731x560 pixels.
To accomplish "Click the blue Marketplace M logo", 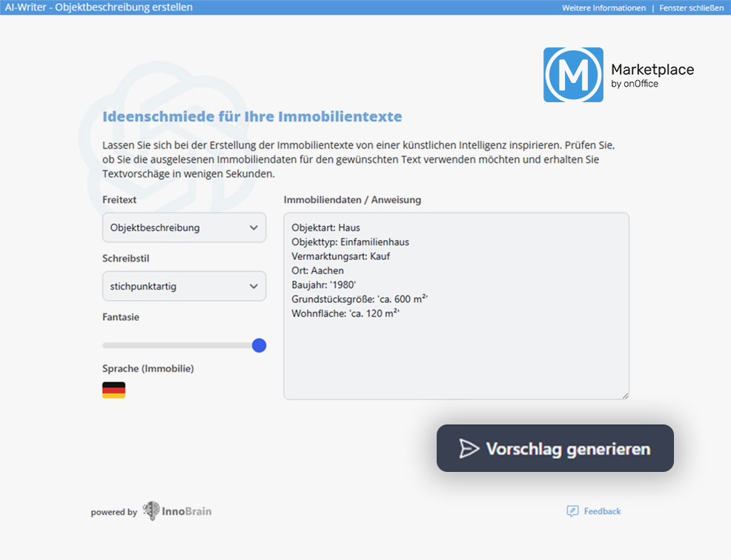I will 573,75.
